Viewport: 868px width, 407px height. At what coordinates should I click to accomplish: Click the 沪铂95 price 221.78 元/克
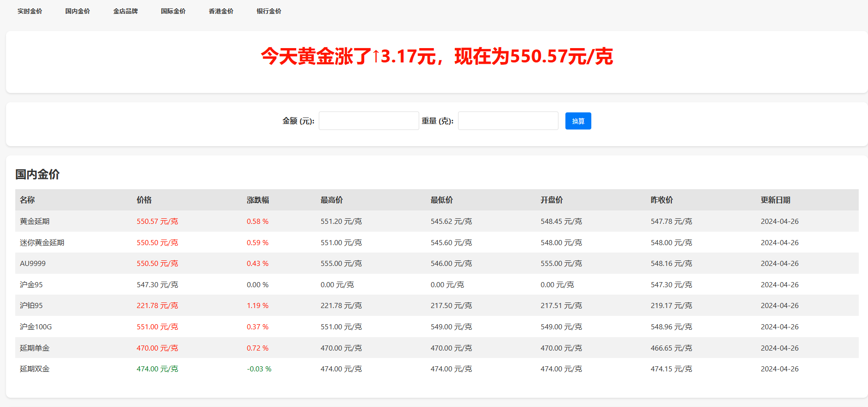tap(157, 306)
